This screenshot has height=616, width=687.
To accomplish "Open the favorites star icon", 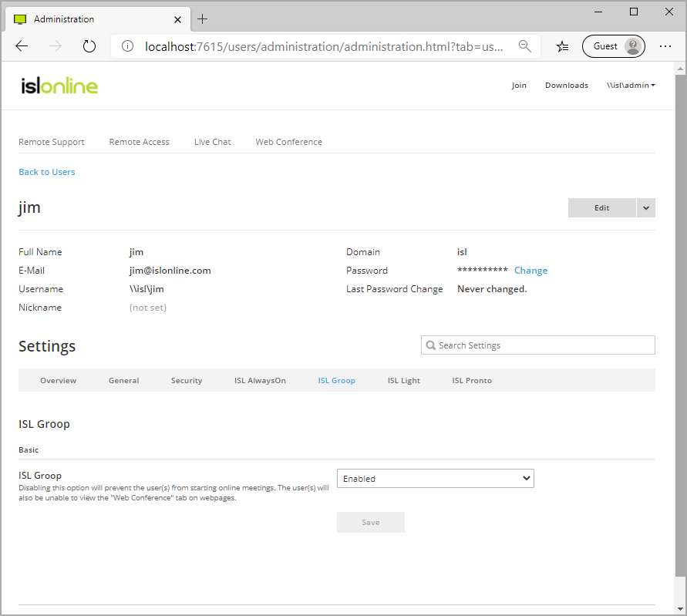I will pos(562,46).
